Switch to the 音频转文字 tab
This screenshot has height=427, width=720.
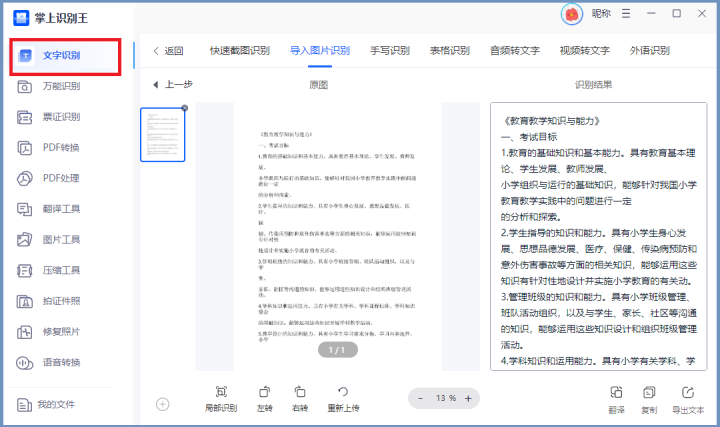[x=515, y=51]
